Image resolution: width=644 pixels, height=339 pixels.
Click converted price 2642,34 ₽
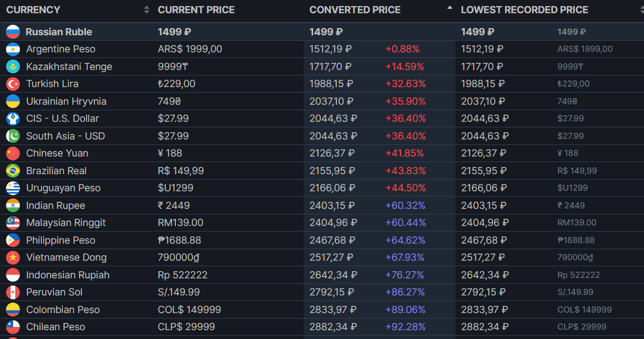pyautogui.click(x=333, y=275)
